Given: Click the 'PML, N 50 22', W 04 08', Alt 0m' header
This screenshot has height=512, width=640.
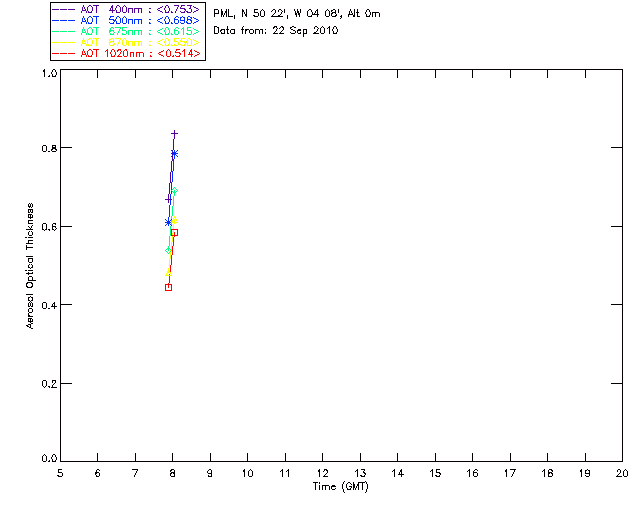Looking at the screenshot, I should [x=297, y=14].
